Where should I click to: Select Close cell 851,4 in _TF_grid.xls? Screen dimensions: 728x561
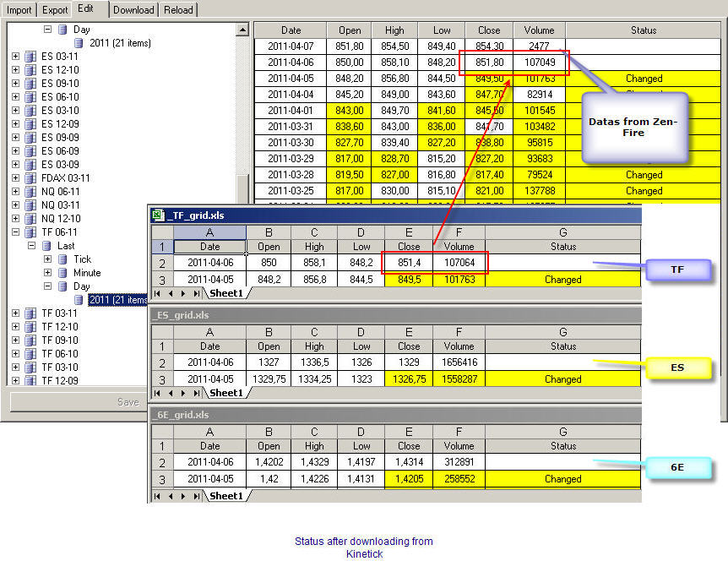[409, 263]
